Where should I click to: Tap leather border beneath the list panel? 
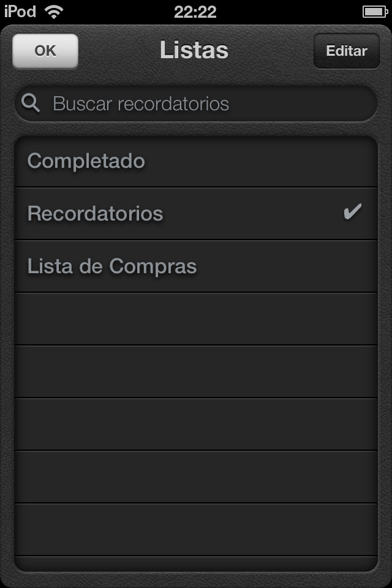pos(196,580)
